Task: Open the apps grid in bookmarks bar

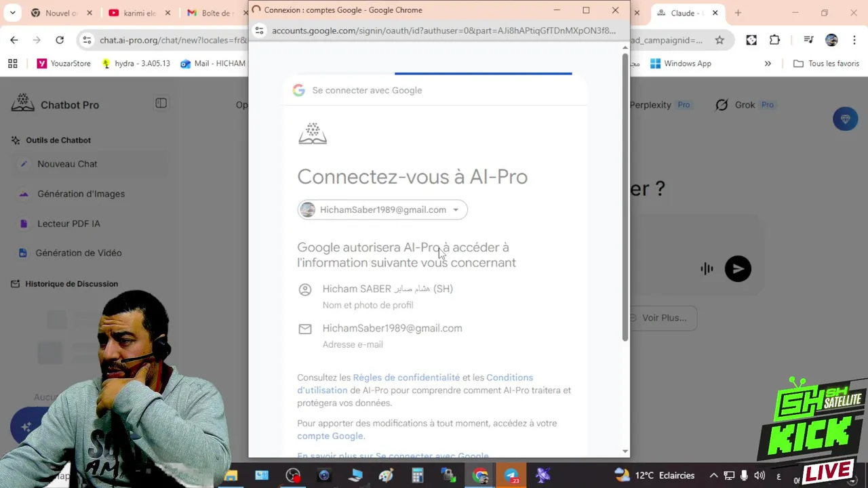Action: coord(12,64)
